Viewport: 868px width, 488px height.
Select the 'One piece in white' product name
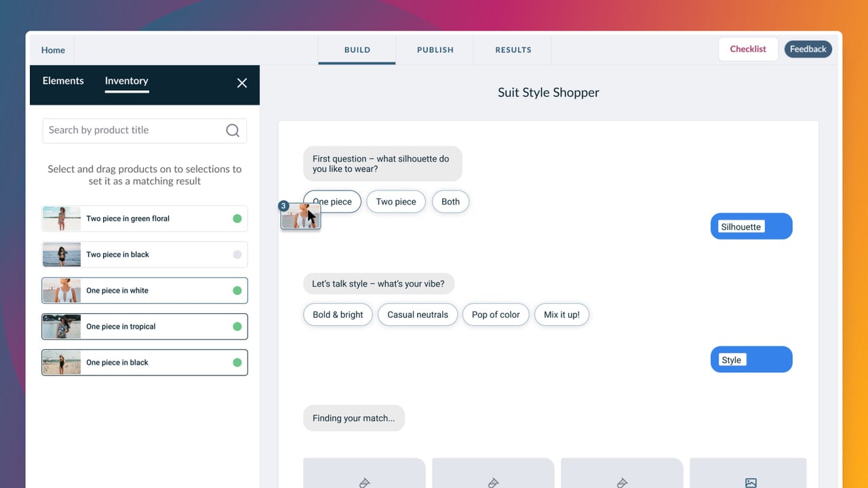117,291
